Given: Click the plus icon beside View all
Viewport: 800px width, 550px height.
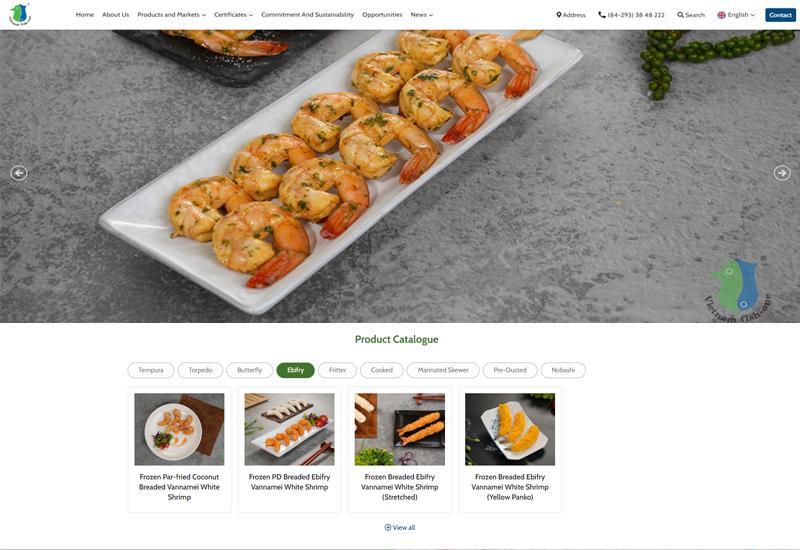Looking at the screenshot, I should (388, 528).
